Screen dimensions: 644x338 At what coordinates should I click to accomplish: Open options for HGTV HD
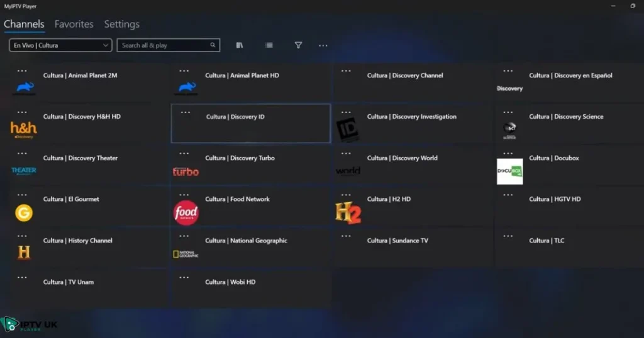point(508,195)
